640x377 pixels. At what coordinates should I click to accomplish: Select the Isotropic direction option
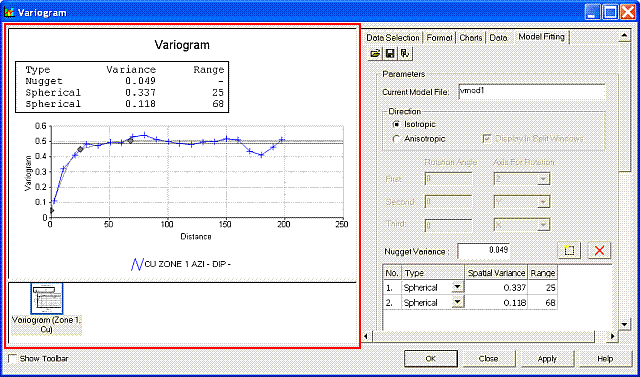point(396,124)
